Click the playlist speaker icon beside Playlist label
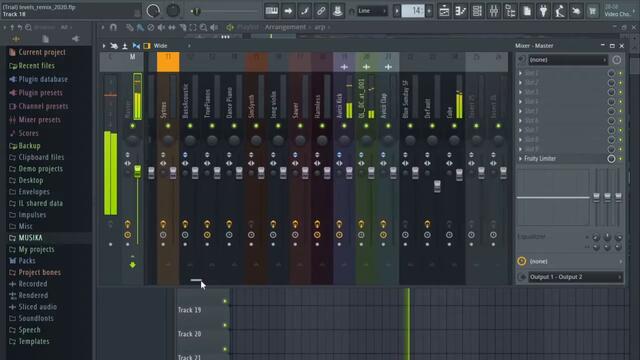 [x=230, y=27]
